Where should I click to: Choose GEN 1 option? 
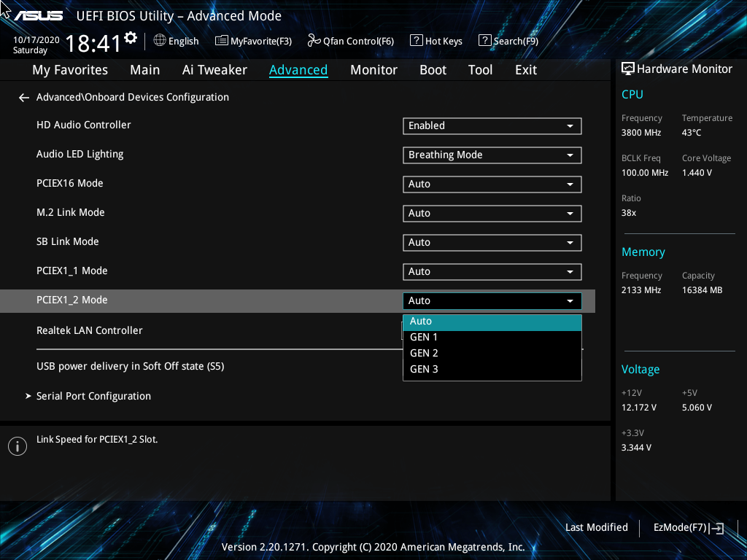492,337
